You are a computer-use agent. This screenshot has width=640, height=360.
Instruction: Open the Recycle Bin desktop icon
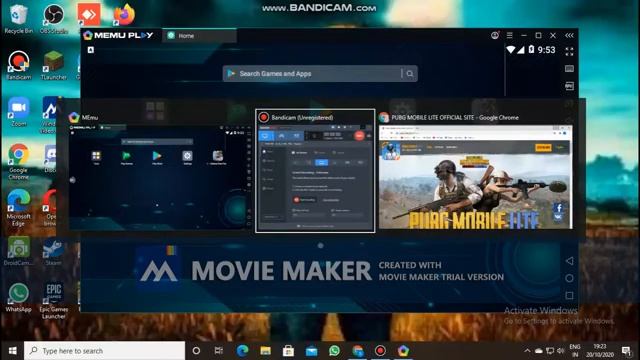pos(18,19)
